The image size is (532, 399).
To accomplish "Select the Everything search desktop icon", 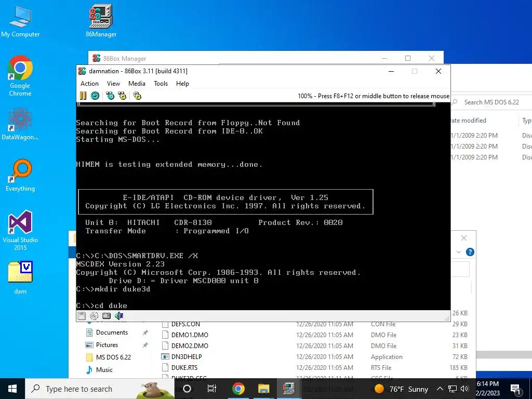I will pyautogui.click(x=20, y=176).
